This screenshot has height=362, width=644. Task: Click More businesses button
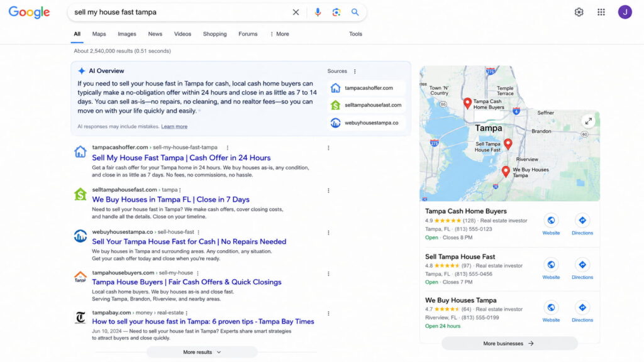click(509, 344)
